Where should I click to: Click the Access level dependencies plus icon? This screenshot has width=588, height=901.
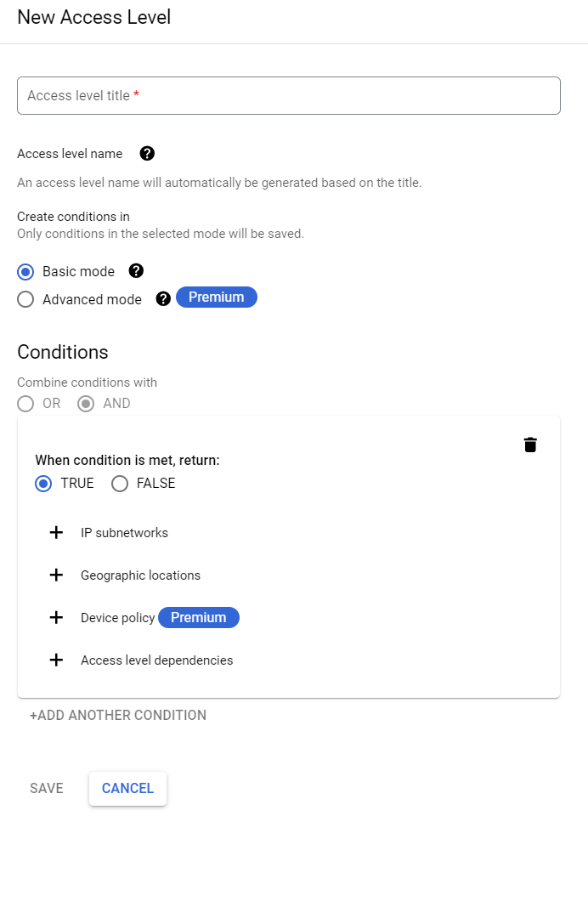coord(56,660)
